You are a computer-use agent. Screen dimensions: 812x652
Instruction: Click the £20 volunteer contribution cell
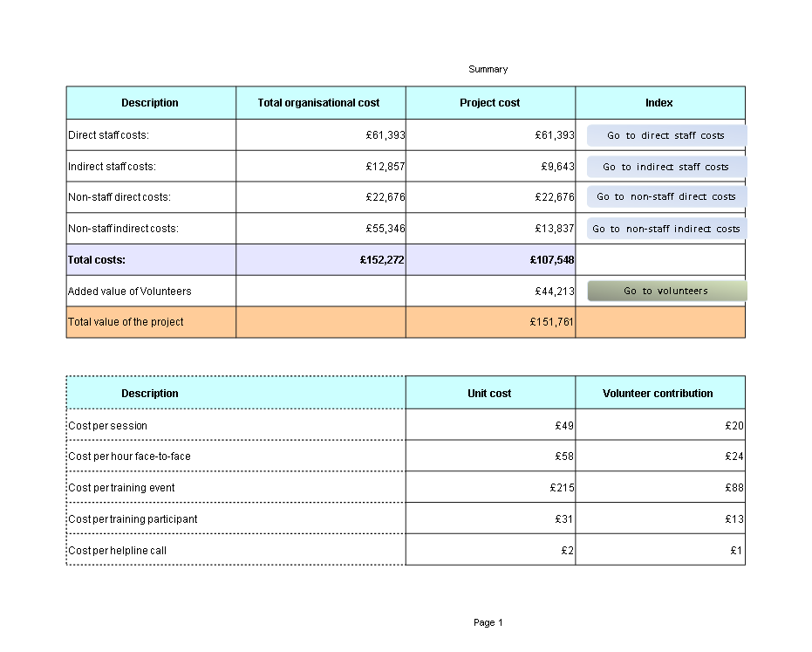(x=660, y=426)
